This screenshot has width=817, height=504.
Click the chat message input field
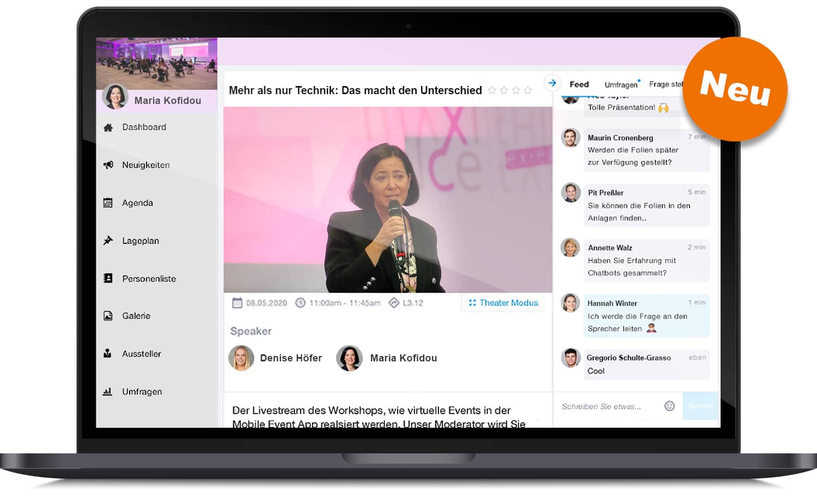point(607,407)
